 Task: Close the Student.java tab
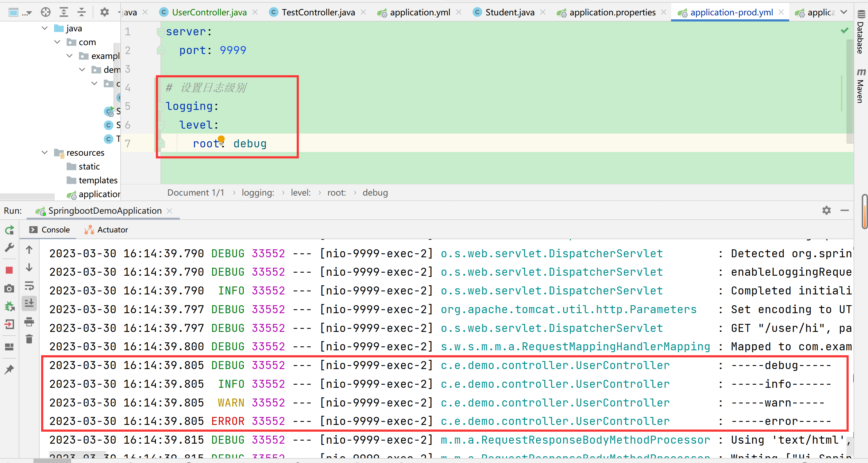[543, 13]
